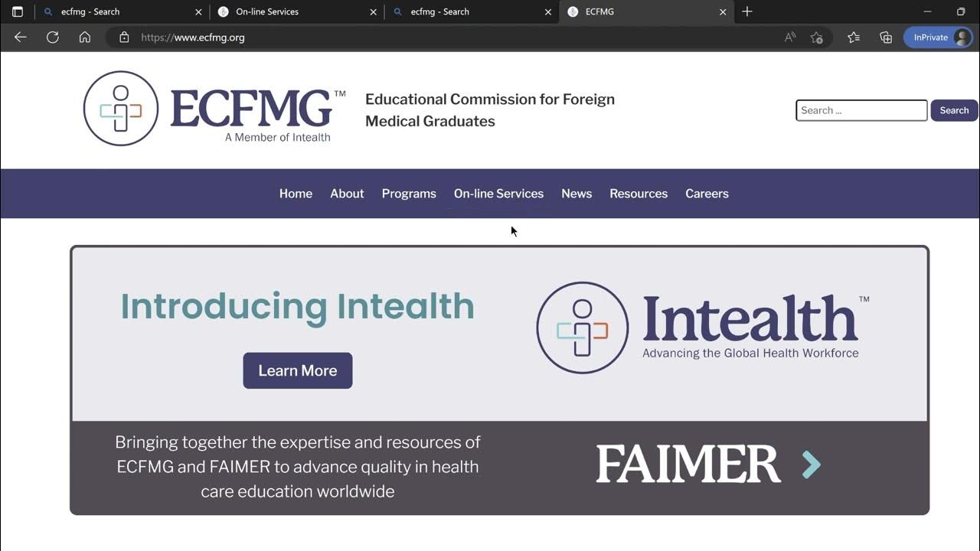The height and width of the screenshot is (551, 980).
Task: Go back using the browser back arrow
Action: (21, 37)
